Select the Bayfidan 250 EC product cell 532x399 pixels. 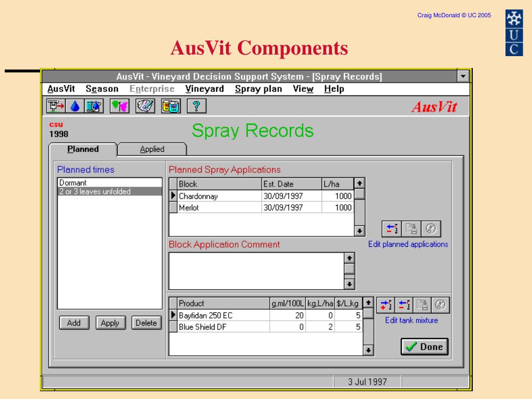click(223, 315)
